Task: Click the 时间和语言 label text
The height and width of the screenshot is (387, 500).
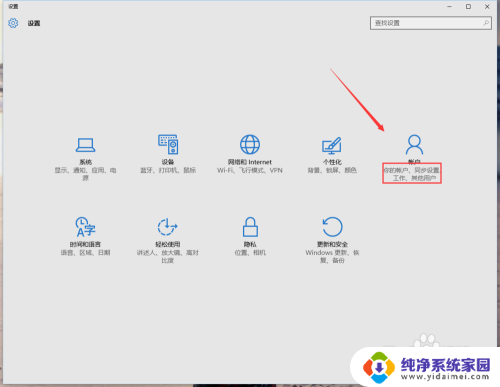Action: pyautogui.click(x=85, y=244)
